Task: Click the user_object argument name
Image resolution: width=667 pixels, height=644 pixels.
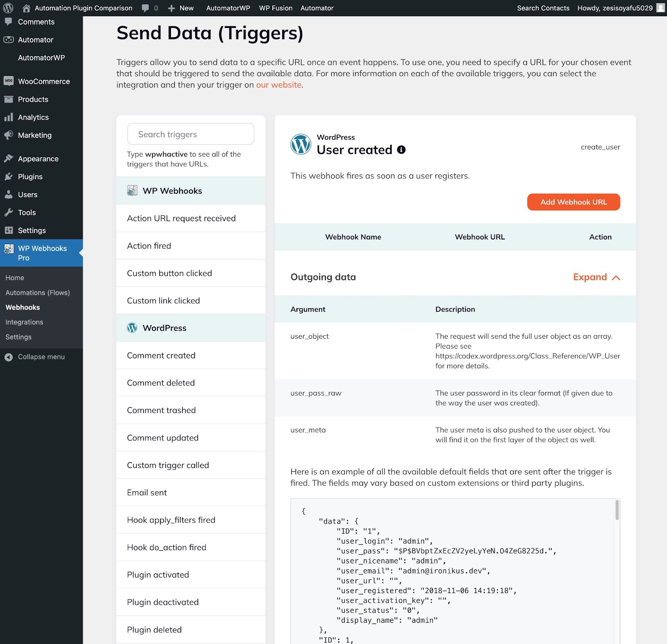Action: pos(309,336)
